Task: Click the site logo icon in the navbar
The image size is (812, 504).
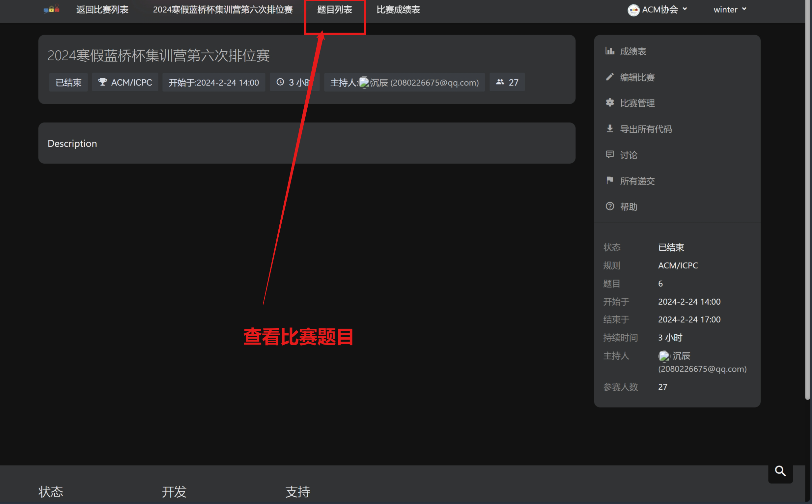Action: pos(51,9)
